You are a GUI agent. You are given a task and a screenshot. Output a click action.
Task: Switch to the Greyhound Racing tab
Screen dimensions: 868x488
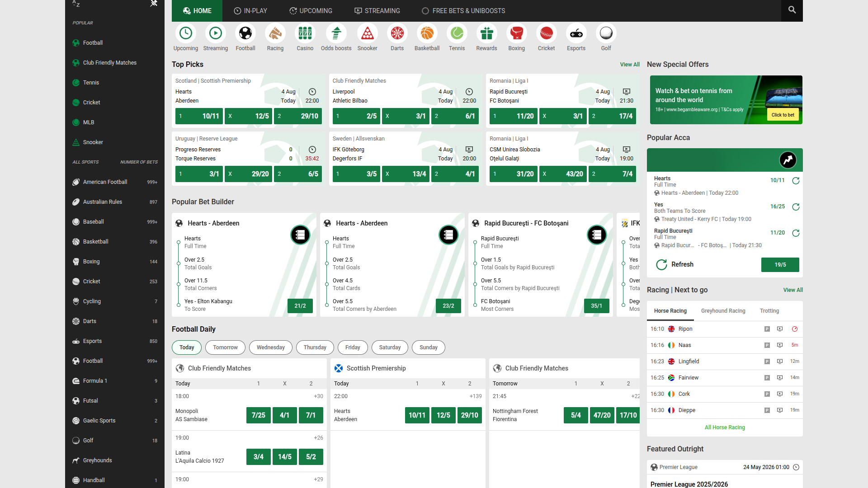tap(723, 311)
